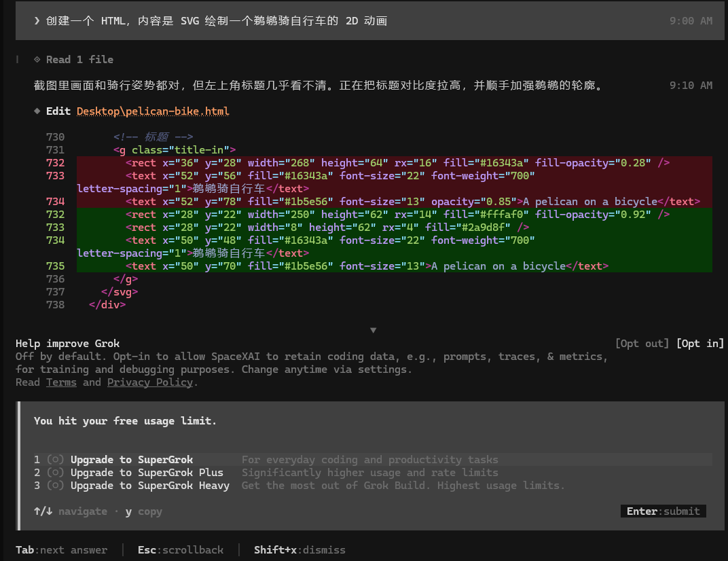This screenshot has width=728, height=561.
Task: Click description For everyday coding and productivity tasks
Action: coord(370,460)
